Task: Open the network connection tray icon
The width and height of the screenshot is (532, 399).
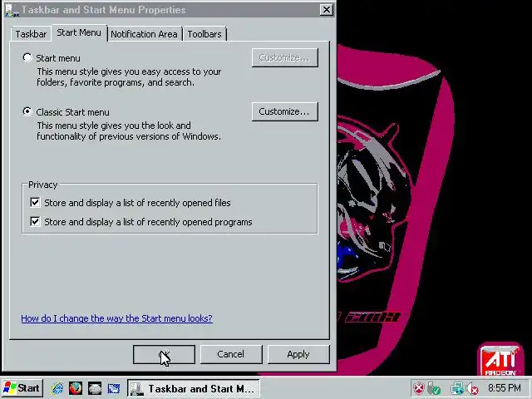Action: click(x=456, y=388)
